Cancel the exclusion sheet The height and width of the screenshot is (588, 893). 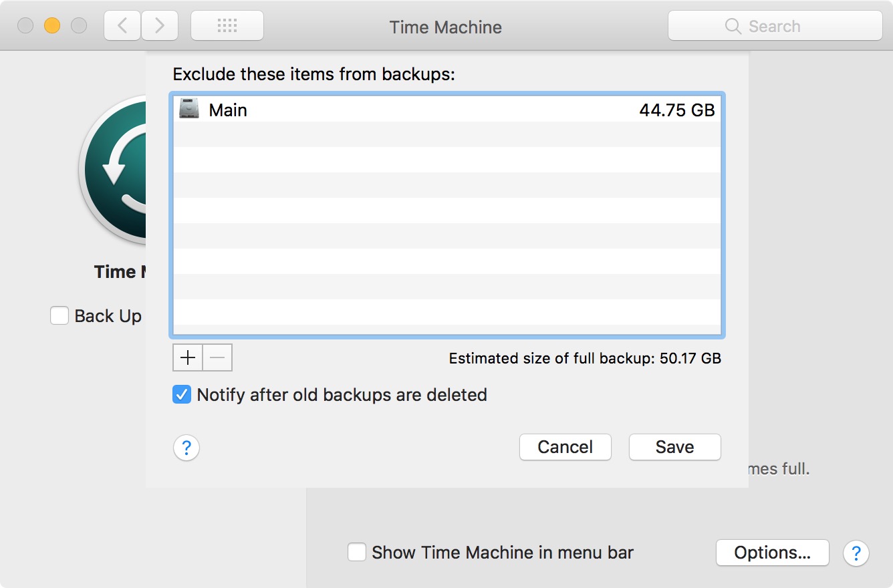pos(565,447)
